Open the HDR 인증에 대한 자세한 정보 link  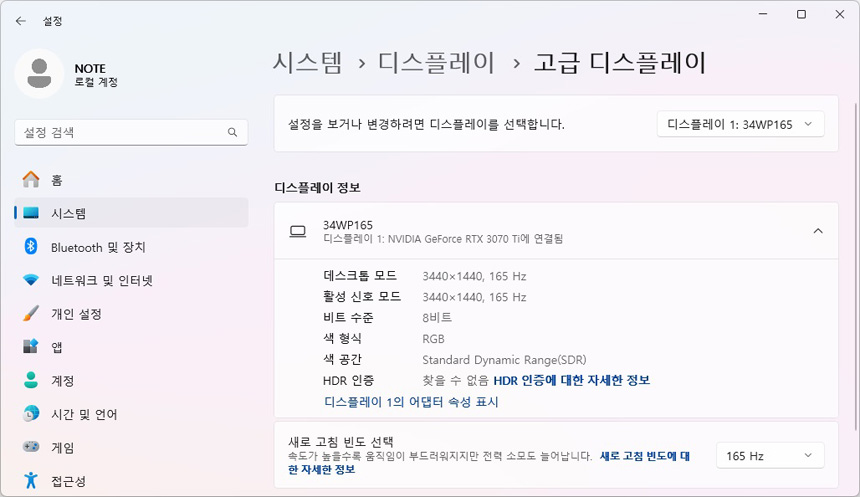point(571,380)
